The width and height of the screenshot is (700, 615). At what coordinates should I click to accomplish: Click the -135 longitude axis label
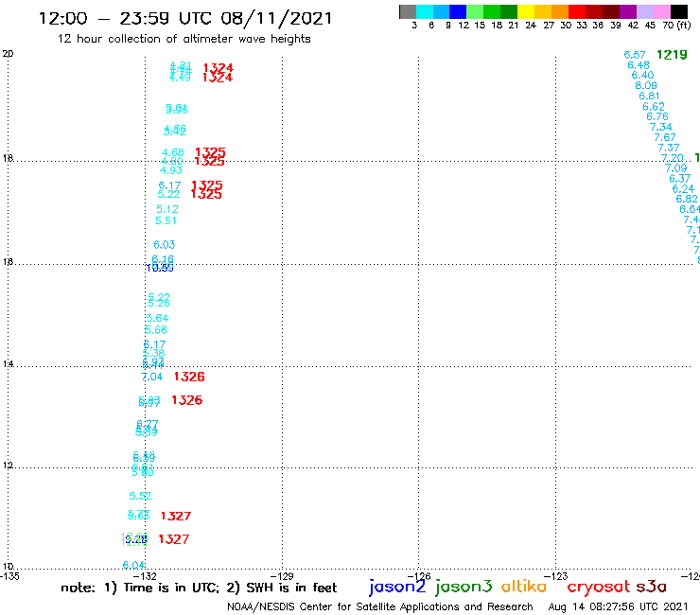point(9,576)
